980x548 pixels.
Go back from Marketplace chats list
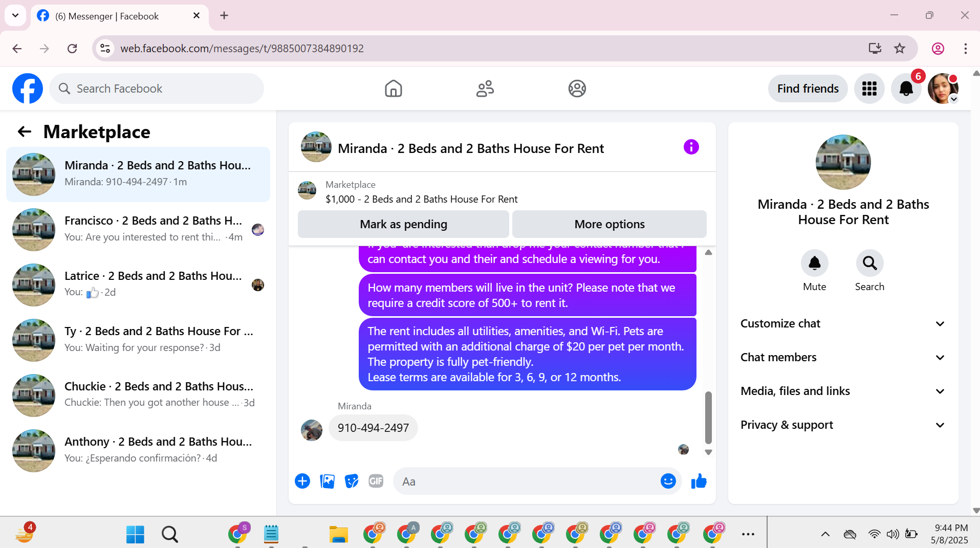(24, 132)
